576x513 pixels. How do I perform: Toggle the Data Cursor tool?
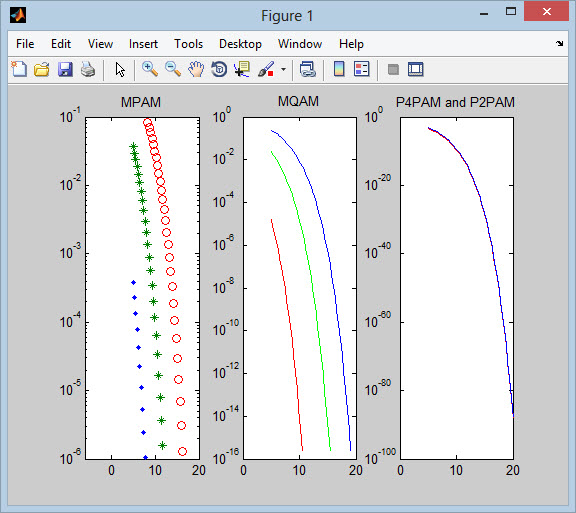click(242, 69)
